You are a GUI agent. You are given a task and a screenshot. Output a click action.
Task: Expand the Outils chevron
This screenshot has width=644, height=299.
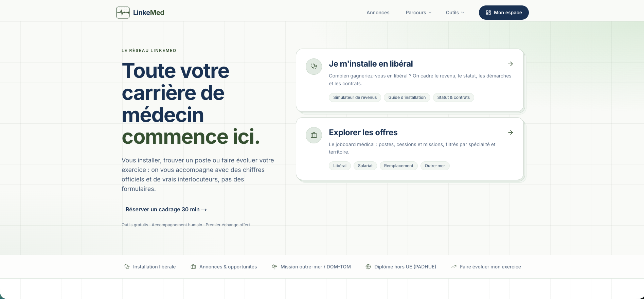tap(462, 13)
